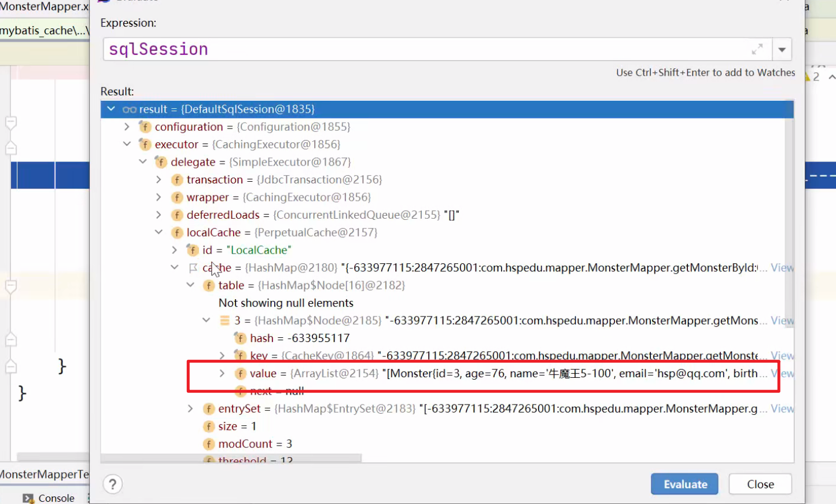Click the up arrow next to warnings
Viewport: 836px width, 504px height.
pyautogui.click(x=831, y=77)
